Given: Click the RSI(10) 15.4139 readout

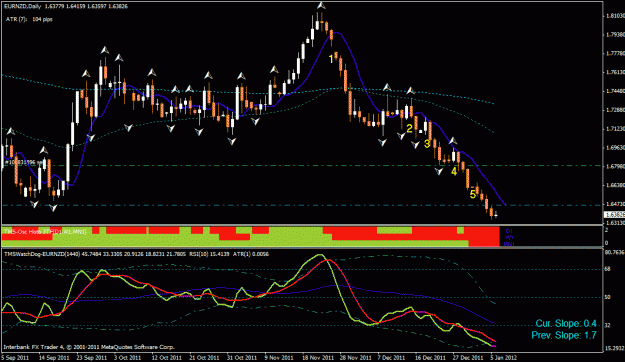Looking at the screenshot, I should click(x=209, y=254).
